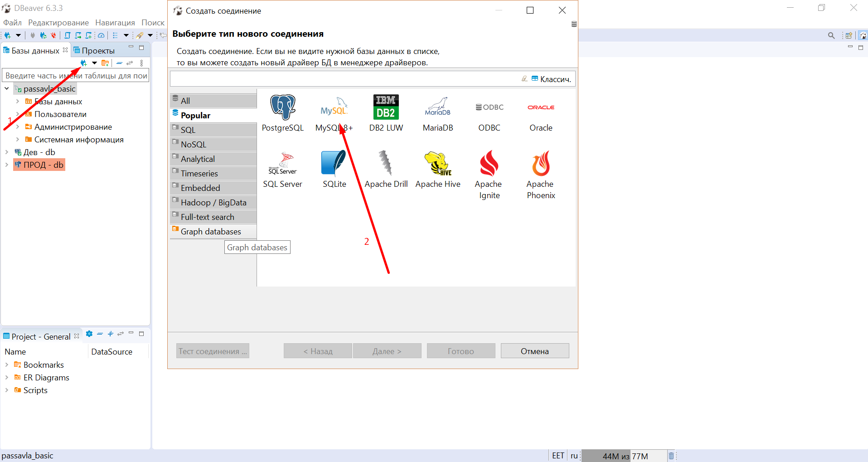This screenshot has width=868, height=462.
Task: Open dropdown arrow next to the list icon
Action: point(126,35)
